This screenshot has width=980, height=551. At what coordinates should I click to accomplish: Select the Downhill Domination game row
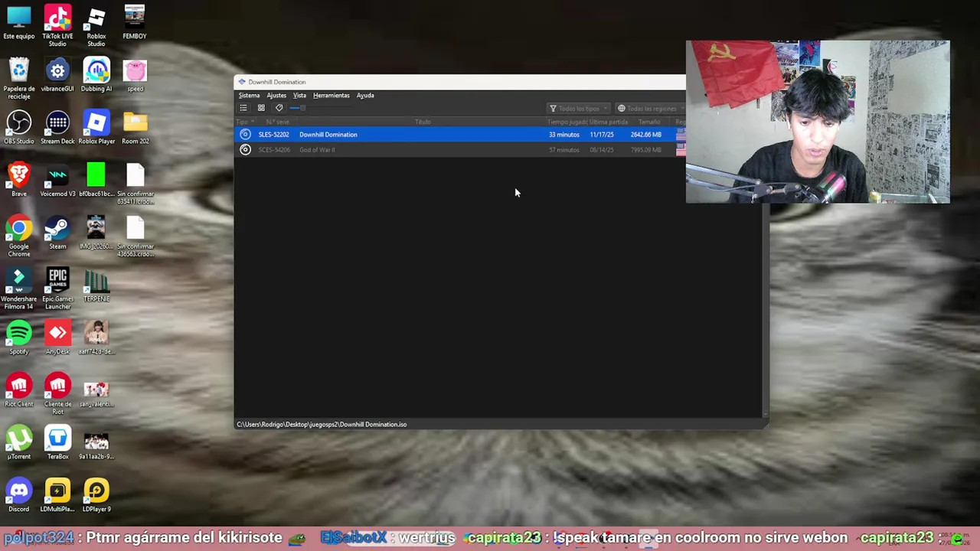pyautogui.click(x=460, y=135)
